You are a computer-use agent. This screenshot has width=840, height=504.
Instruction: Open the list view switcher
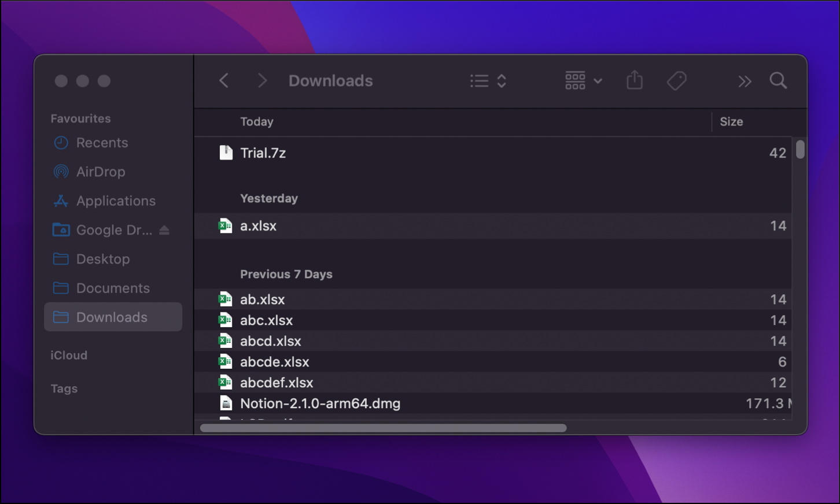pos(488,81)
